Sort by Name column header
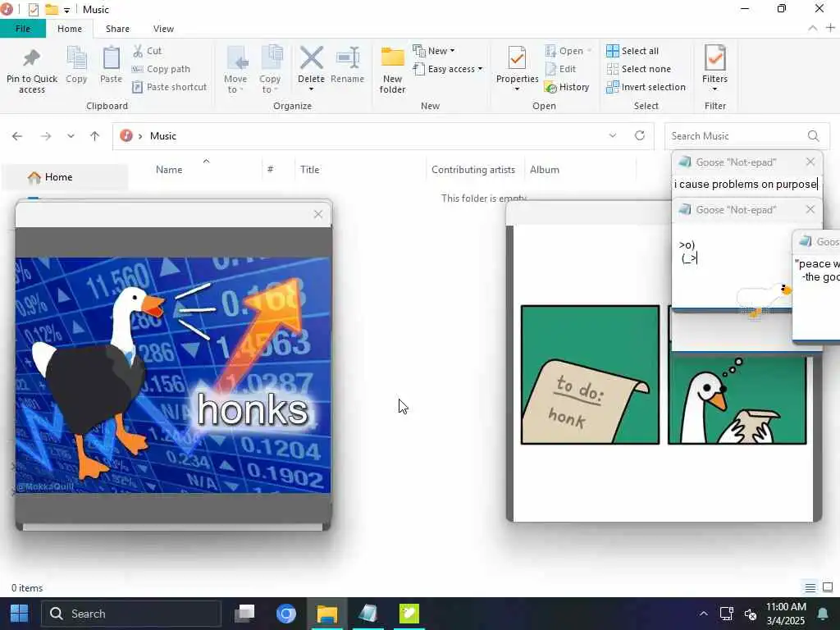 169,170
